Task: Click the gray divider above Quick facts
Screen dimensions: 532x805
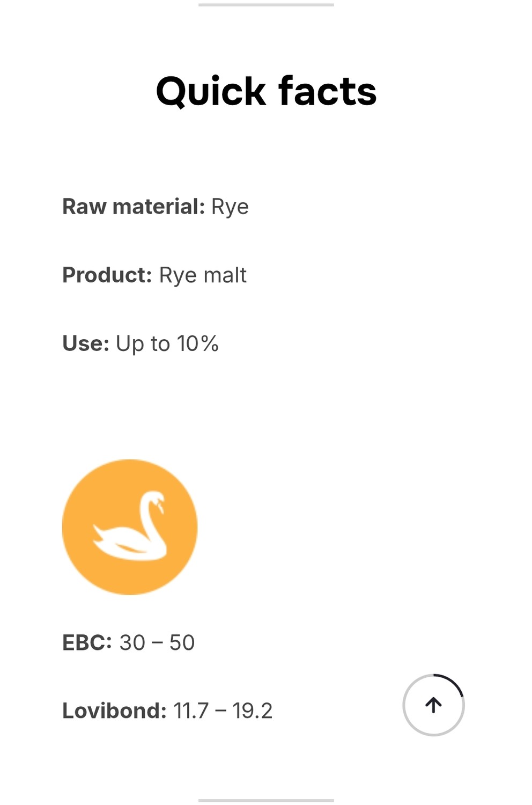Action: coord(266,5)
